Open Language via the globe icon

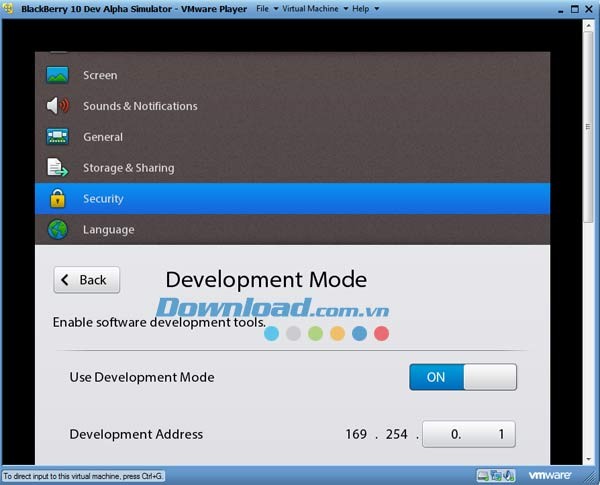(x=57, y=230)
